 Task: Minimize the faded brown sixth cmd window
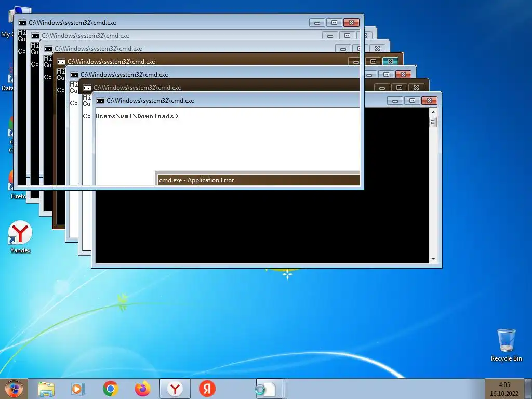382,87
